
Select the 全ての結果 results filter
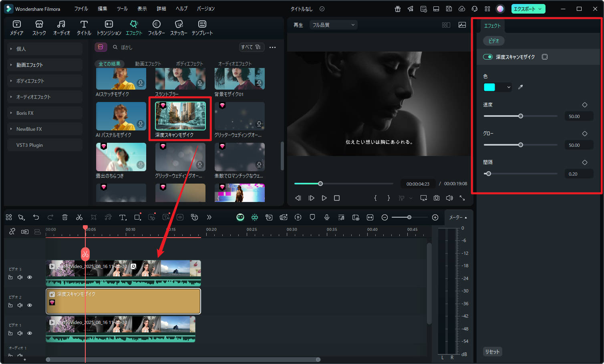(x=109, y=64)
